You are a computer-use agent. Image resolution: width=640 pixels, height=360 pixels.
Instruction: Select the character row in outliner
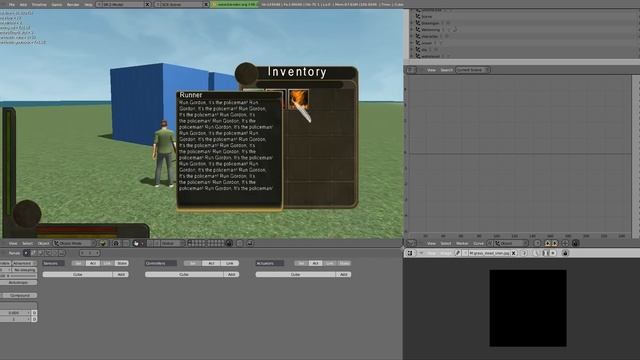(429, 36)
